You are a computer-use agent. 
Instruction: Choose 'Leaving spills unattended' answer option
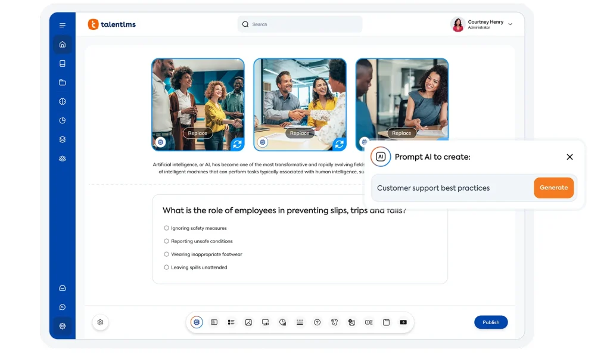pyautogui.click(x=167, y=267)
